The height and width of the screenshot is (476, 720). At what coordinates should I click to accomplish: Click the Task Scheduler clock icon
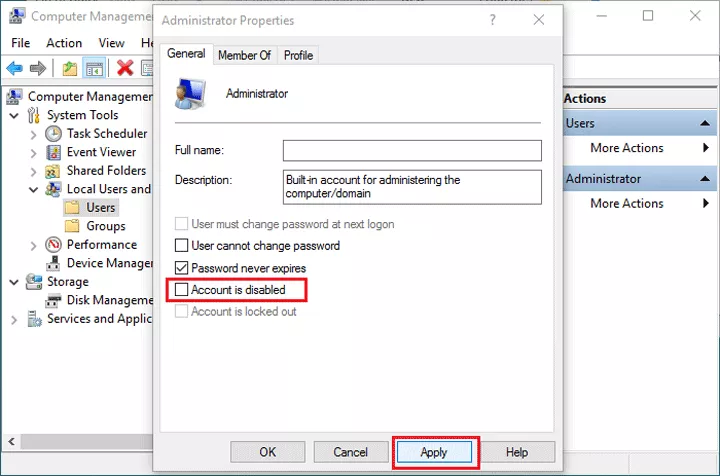pyautogui.click(x=53, y=134)
